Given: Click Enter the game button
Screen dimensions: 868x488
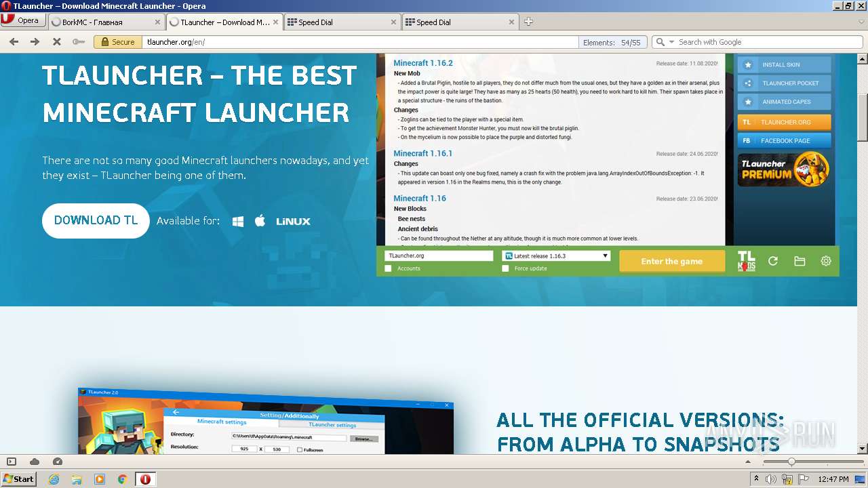Looking at the screenshot, I should coord(672,262).
